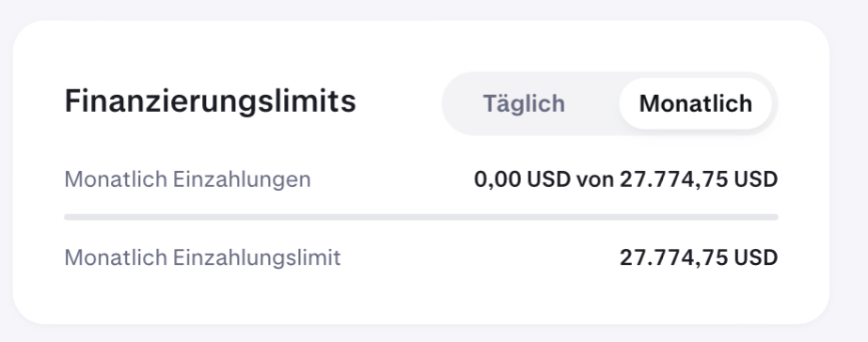Click the 'von 27.774,75 USD' text

coord(677,179)
